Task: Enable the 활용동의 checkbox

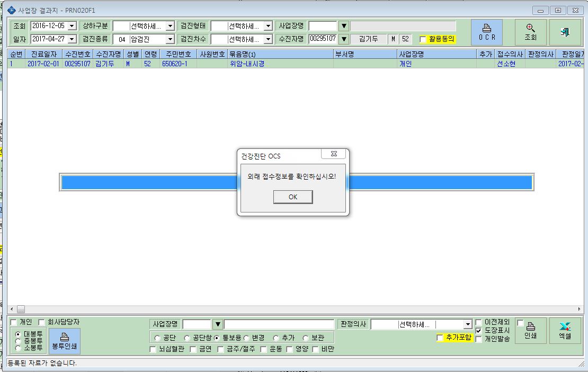Action: coord(423,39)
